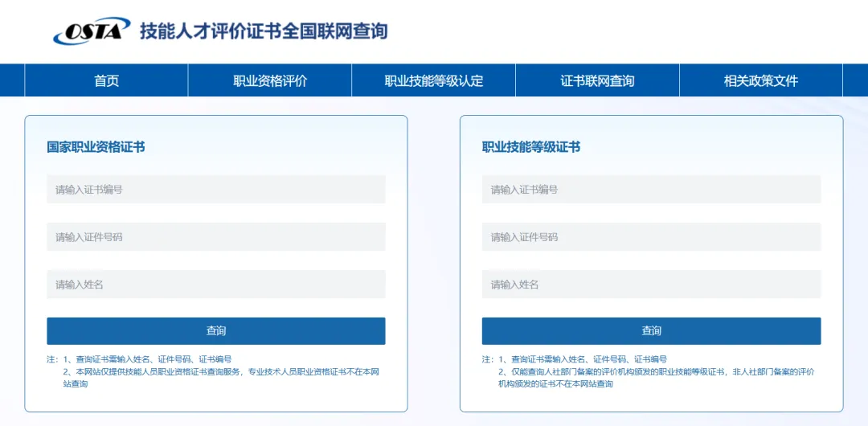Open 相关政策文件 in the navigation bar
Screen dimensions: 868x426
coord(761,80)
